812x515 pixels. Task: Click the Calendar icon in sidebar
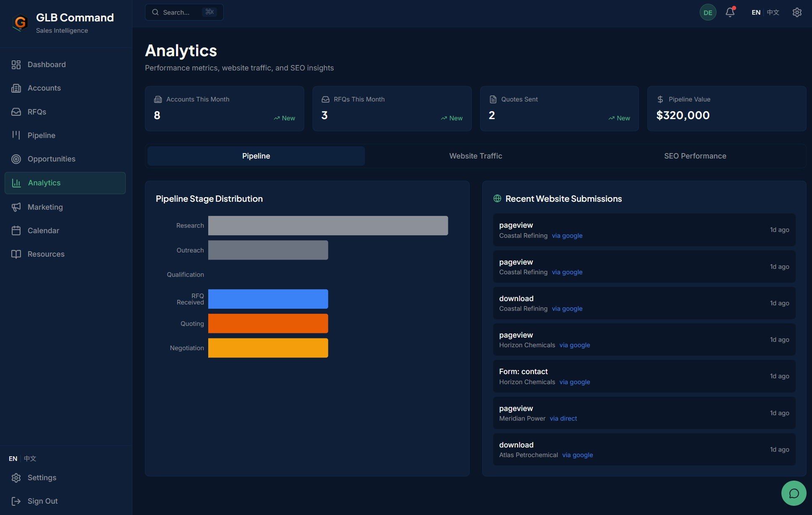[16, 230]
